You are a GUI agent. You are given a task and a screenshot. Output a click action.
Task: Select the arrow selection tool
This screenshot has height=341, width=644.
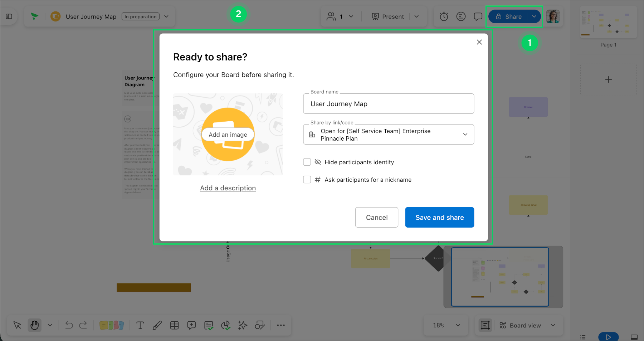point(17,325)
